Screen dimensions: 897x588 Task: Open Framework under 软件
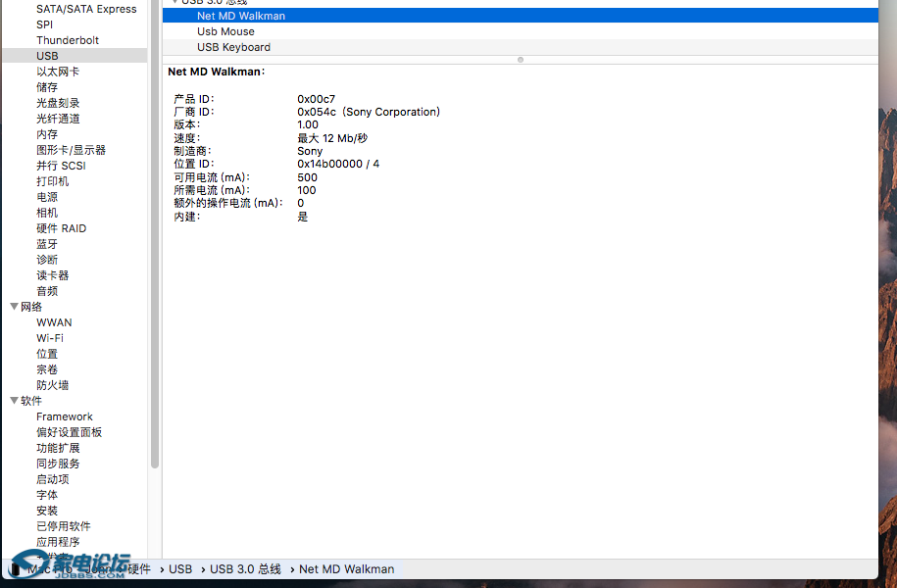[x=64, y=416]
